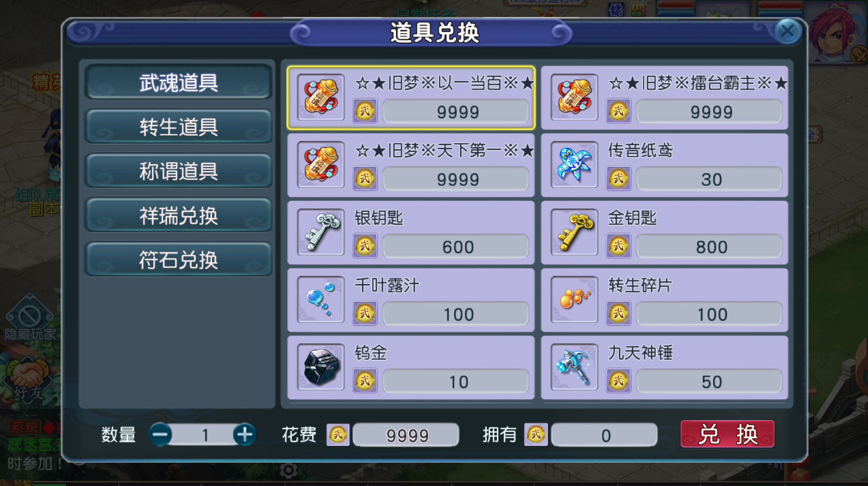Choose the blue paper kite icon

pos(574,164)
